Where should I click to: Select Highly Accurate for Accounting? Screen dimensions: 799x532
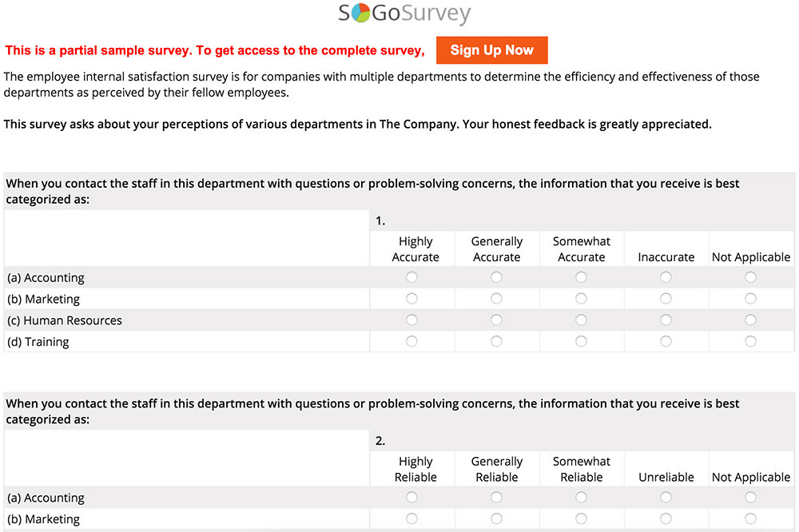coord(411,277)
